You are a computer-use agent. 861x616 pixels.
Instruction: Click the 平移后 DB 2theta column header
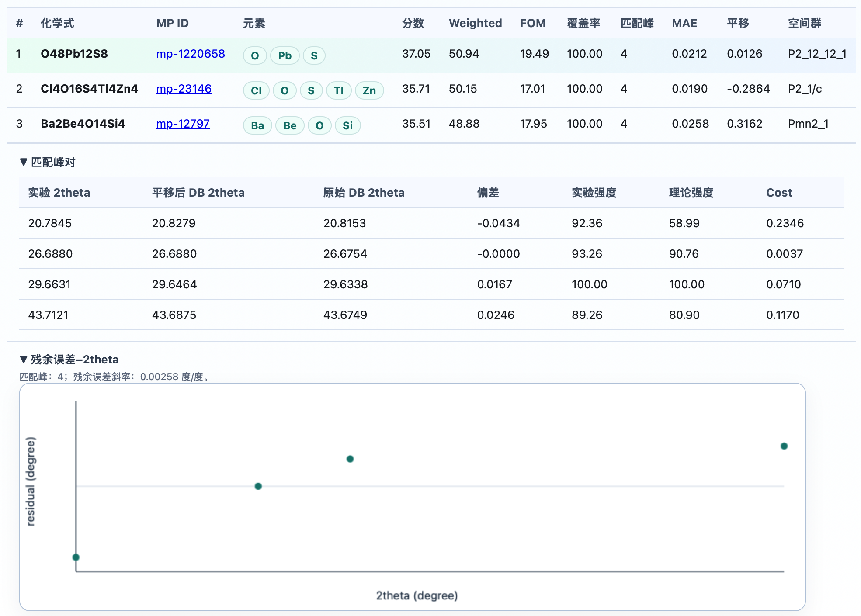click(x=198, y=193)
